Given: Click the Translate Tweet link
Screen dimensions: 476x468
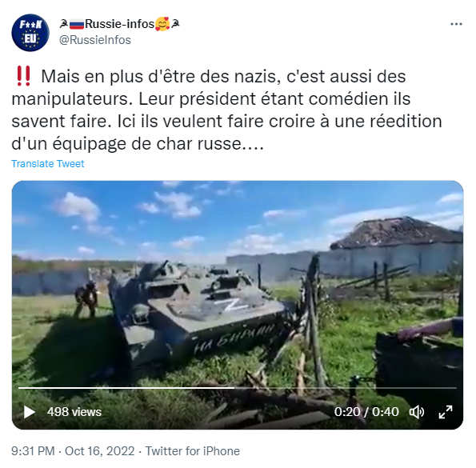Looking at the screenshot, I should 48,163.
